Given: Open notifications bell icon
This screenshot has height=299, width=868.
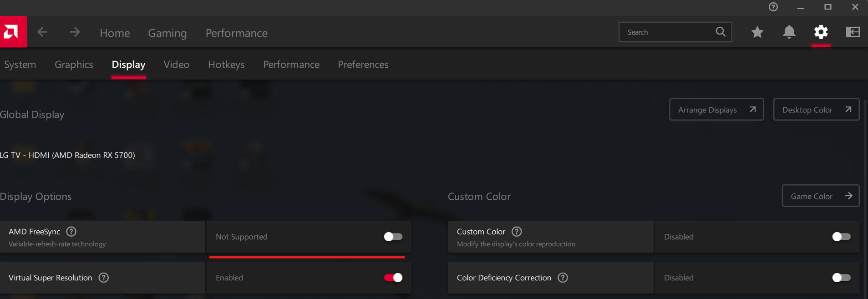Looking at the screenshot, I should pyautogui.click(x=789, y=32).
